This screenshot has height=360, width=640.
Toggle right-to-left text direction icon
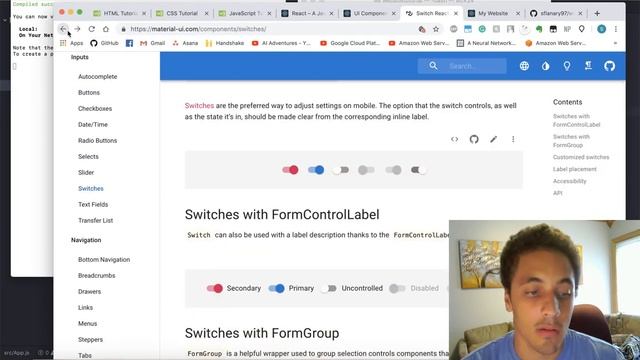point(588,66)
